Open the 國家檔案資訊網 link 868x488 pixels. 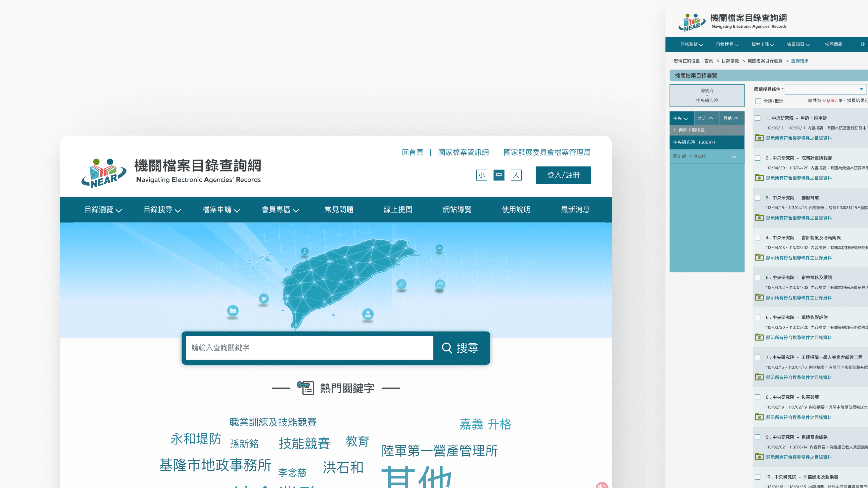pyautogui.click(x=463, y=152)
